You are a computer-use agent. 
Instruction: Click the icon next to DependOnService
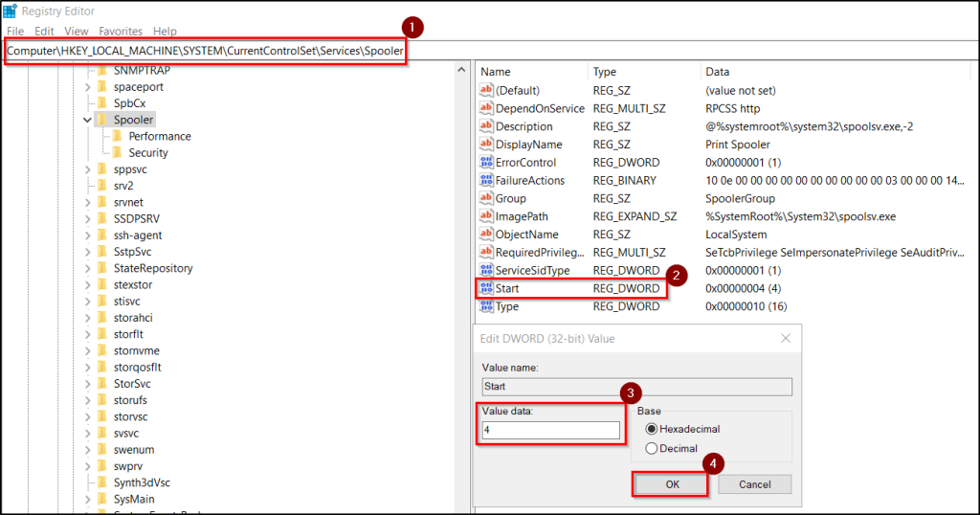pyautogui.click(x=486, y=108)
